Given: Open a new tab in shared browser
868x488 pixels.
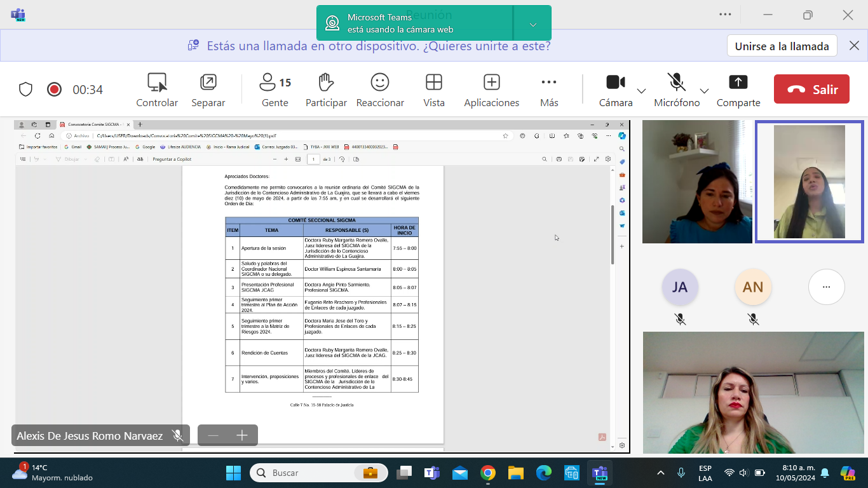Looking at the screenshot, I should tap(140, 125).
